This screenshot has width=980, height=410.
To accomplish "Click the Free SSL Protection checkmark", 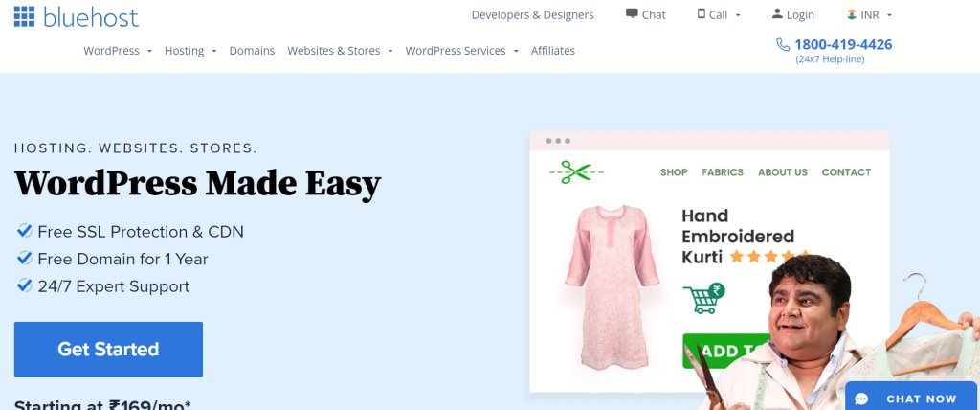I will [24, 231].
